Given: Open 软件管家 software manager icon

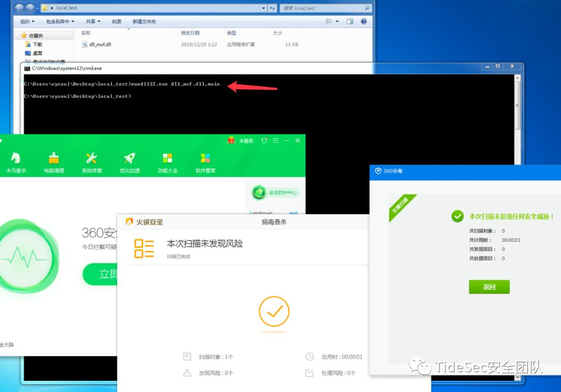Looking at the screenshot, I should coord(205,163).
